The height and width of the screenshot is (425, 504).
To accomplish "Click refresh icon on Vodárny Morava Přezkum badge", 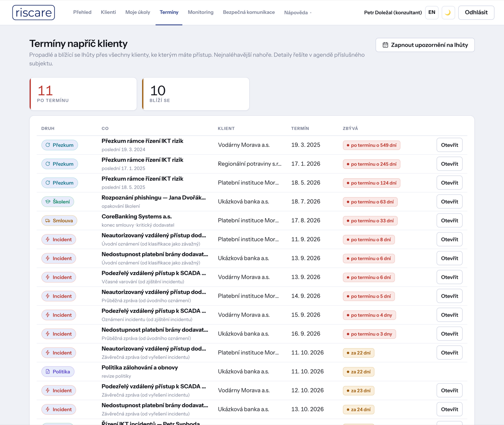I will click(x=48, y=145).
